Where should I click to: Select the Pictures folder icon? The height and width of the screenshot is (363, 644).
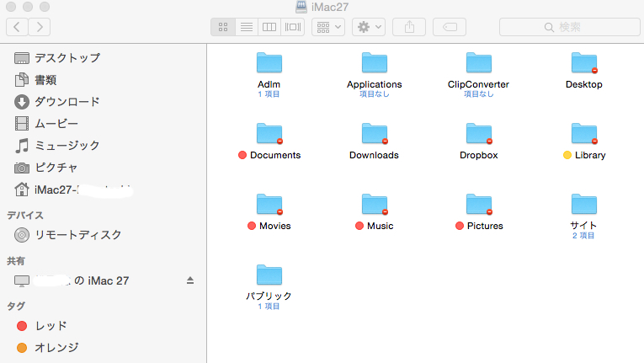(x=478, y=204)
